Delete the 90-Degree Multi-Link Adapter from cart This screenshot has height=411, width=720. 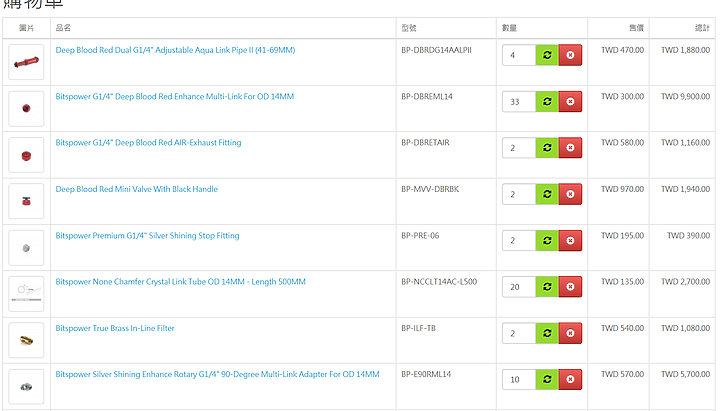[x=570, y=380]
